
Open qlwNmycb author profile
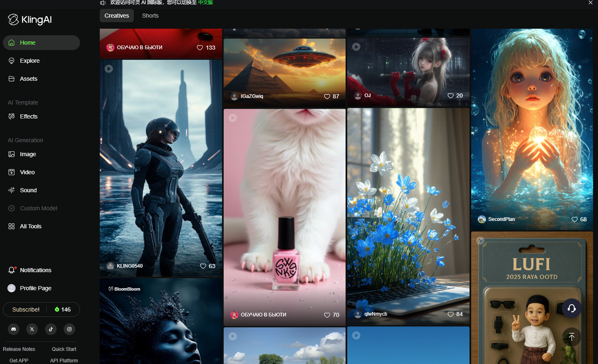tap(371, 314)
